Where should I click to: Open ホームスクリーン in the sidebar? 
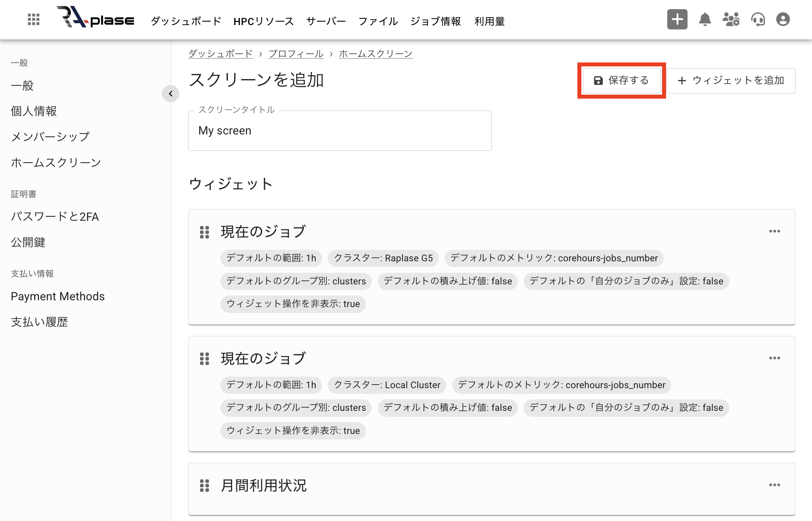coord(56,162)
